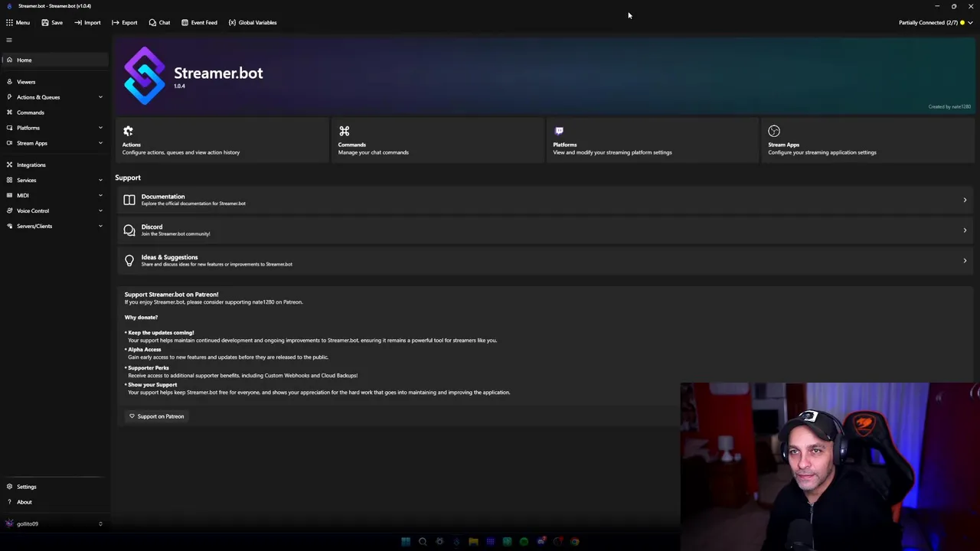Viewport: 980px width, 551px height.
Task: Open About in the sidebar
Action: click(x=55, y=502)
